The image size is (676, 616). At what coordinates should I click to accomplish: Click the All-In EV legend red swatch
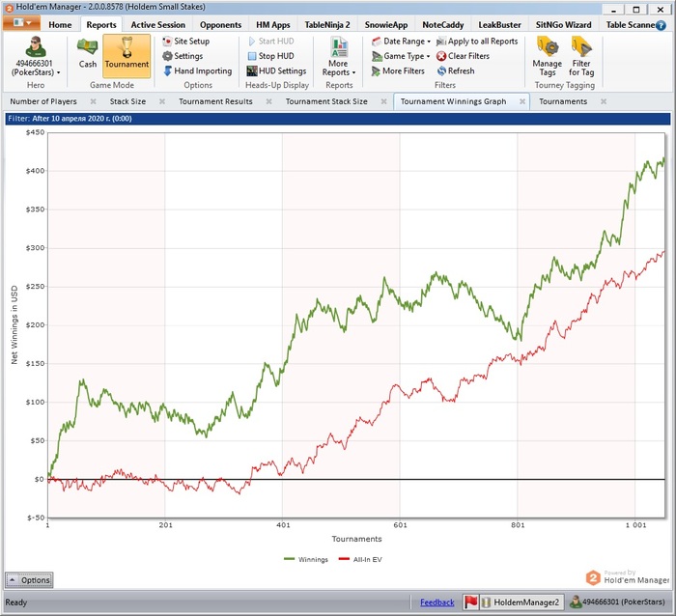click(x=344, y=560)
